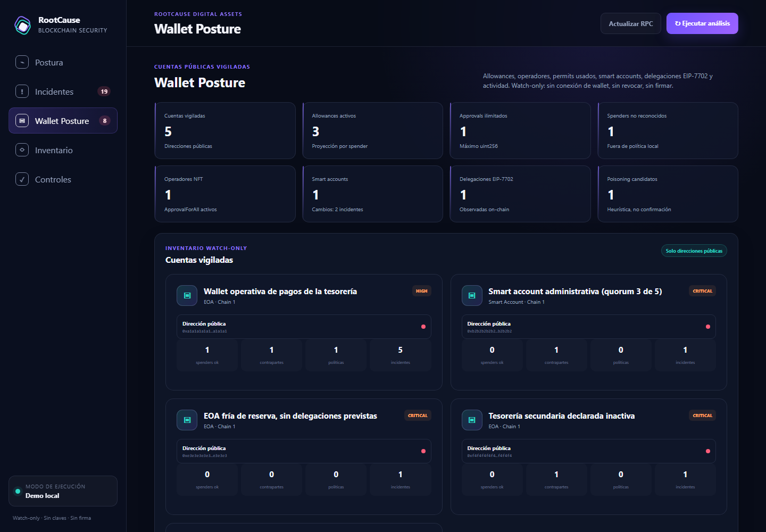766x532 pixels.
Task: Open the Allowances activos stat card
Action: 373,131
